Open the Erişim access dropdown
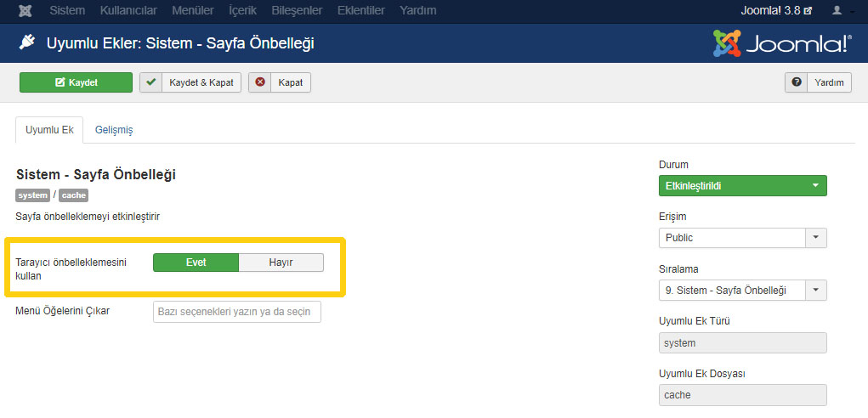868x418 pixels. coord(742,238)
